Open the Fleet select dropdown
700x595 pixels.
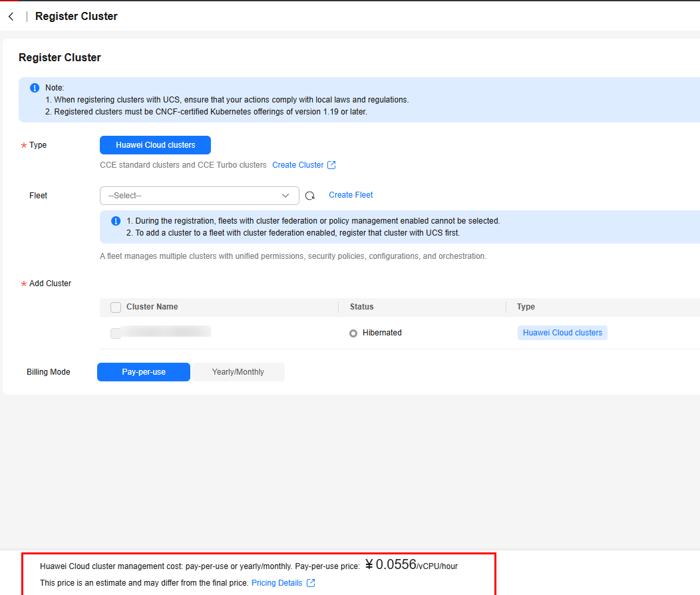(200, 196)
